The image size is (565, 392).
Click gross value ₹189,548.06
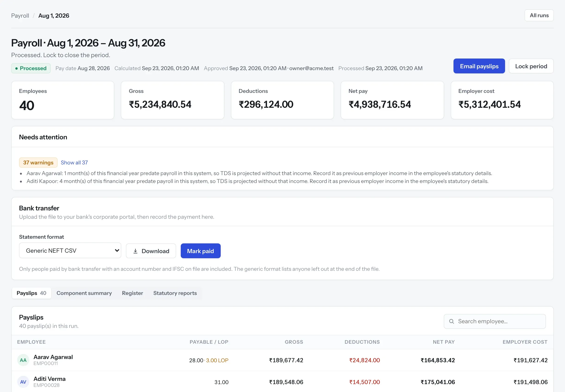286,382
